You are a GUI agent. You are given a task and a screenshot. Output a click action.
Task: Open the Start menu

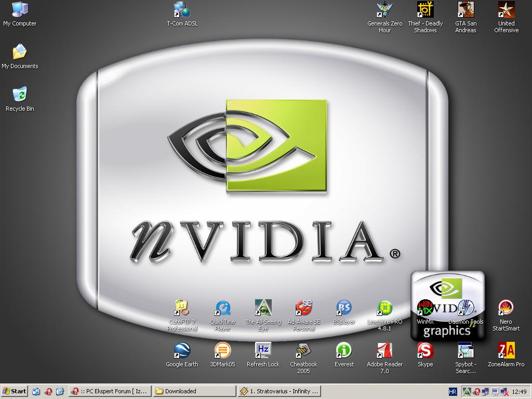pyautogui.click(x=14, y=391)
